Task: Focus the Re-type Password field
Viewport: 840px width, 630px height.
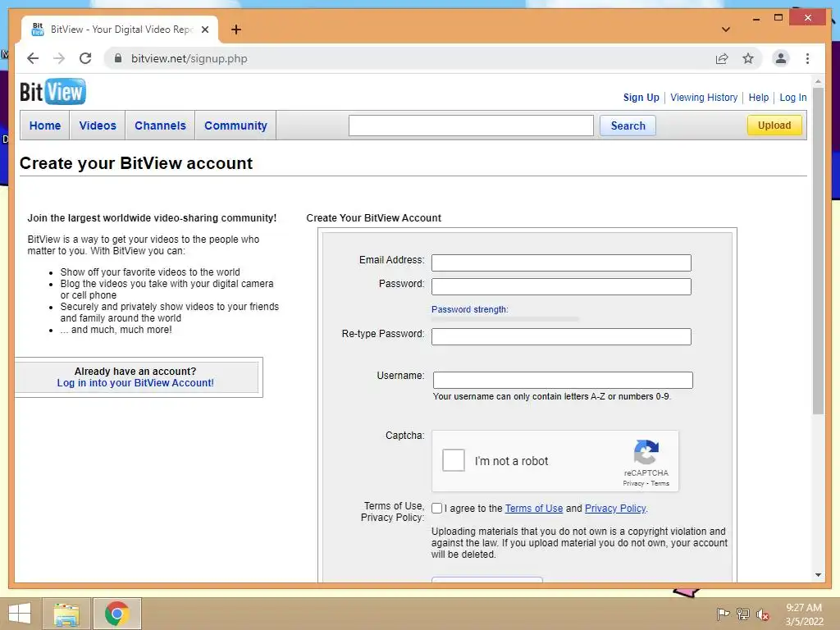Action: tap(561, 336)
